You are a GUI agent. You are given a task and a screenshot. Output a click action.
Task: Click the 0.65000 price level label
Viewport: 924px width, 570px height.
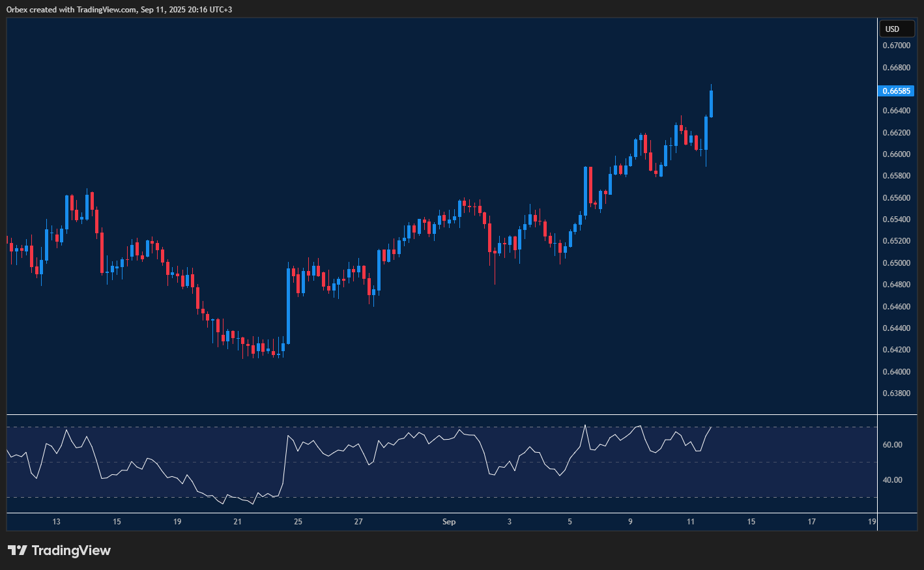pos(896,263)
